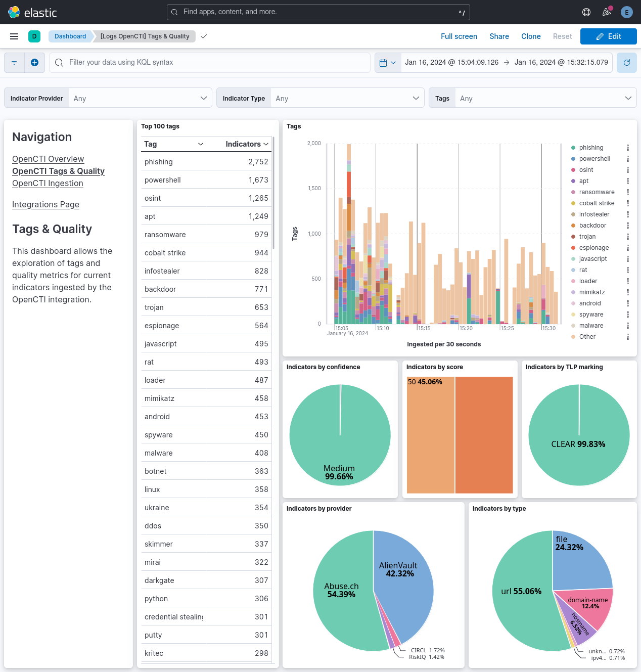Screen dimensions: 641x672
Task: Open the Elastic hamburger navigation menu
Action: [14, 36]
